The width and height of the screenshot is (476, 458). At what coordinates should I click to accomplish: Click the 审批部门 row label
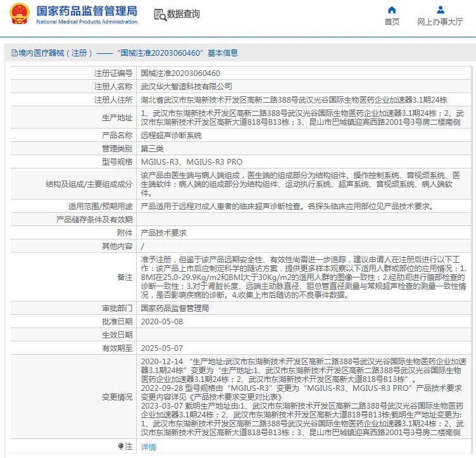pyautogui.click(x=117, y=309)
